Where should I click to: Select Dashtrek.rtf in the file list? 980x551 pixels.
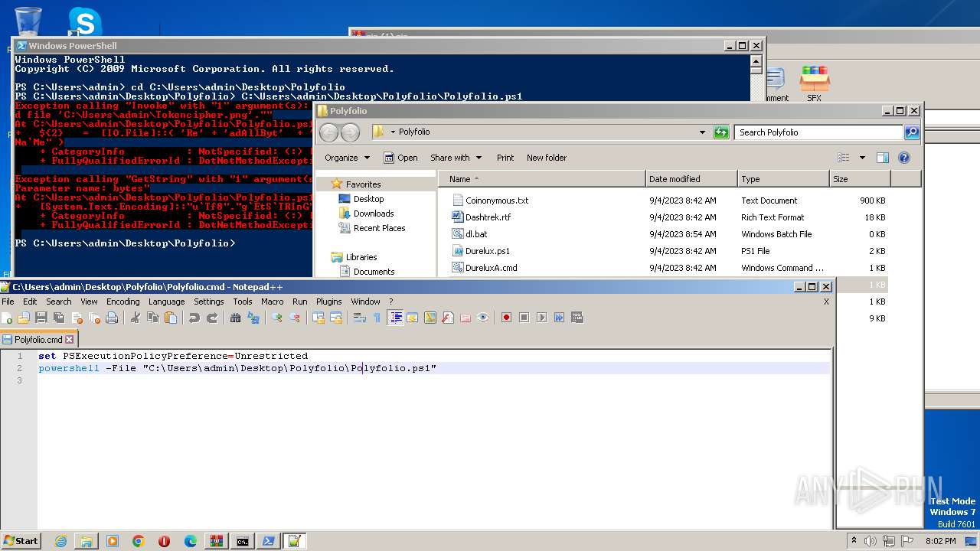click(x=488, y=217)
